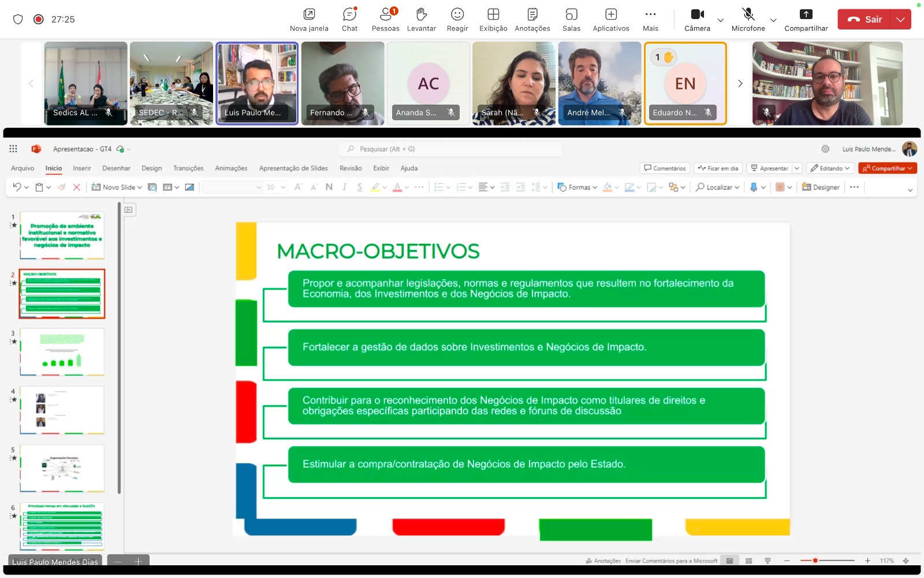924x578 pixels.
Task: Select slide 3 thumbnail in panel
Action: pos(62,351)
